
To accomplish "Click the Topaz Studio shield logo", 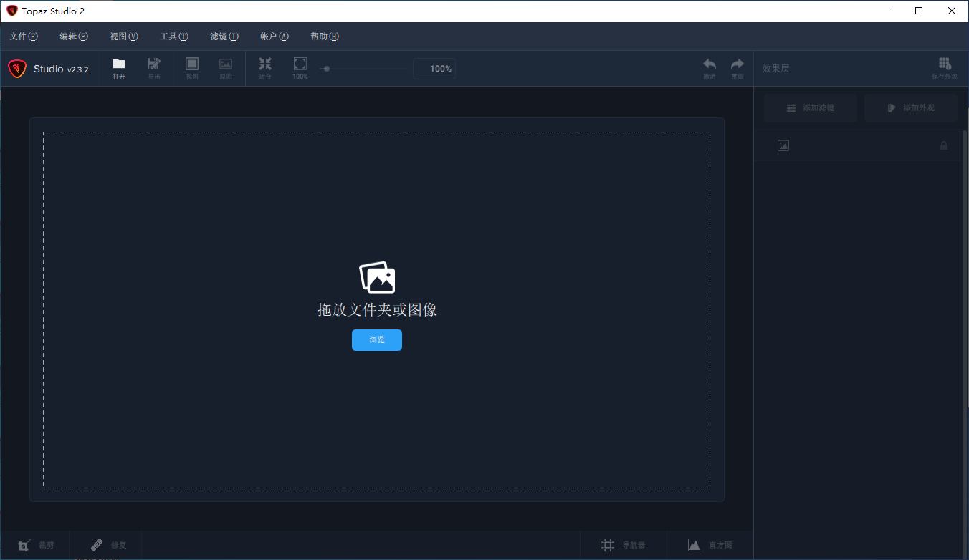I will click(17, 69).
